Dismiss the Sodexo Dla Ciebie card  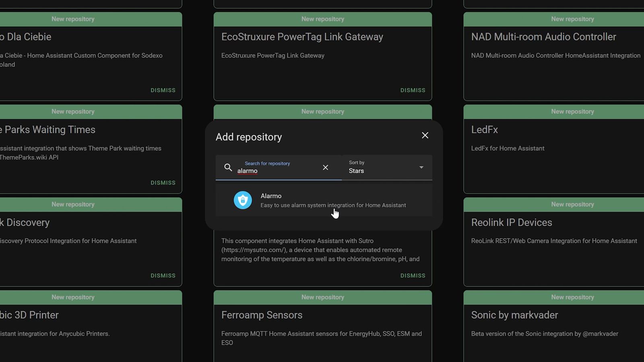[163, 90]
